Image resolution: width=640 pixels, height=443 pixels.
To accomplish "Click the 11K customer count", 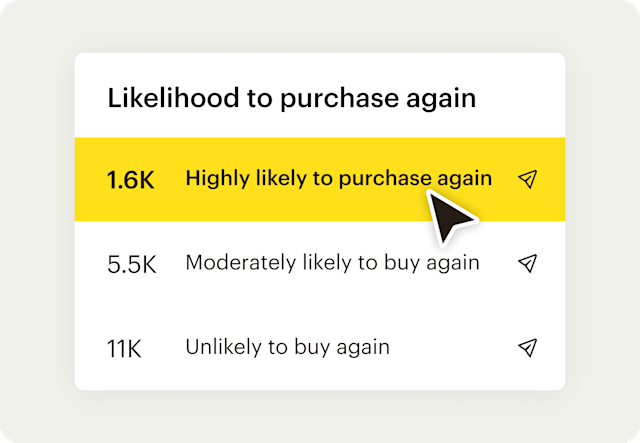I will (125, 348).
